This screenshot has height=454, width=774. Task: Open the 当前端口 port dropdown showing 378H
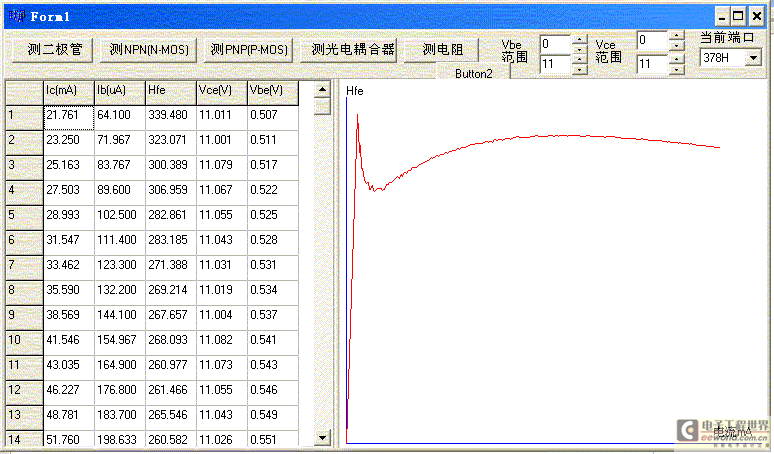coord(753,58)
